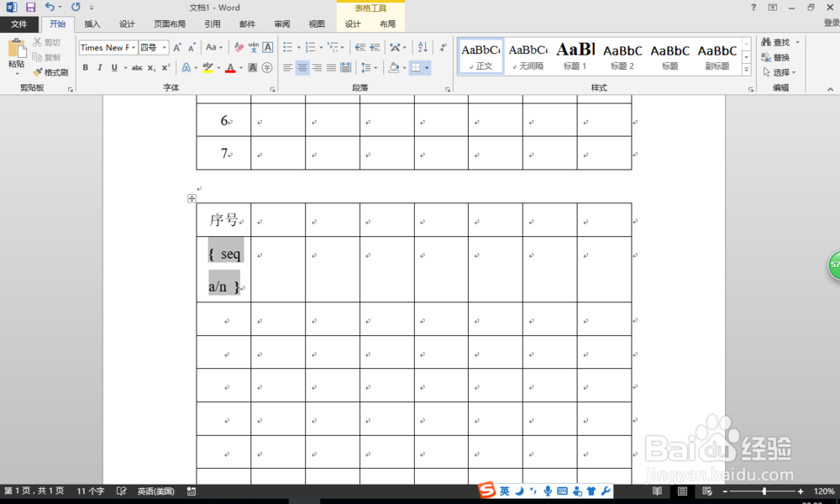The image size is (840, 504).
Task: Open the 表格工具 布局 tab
Action: (x=386, y=24)
